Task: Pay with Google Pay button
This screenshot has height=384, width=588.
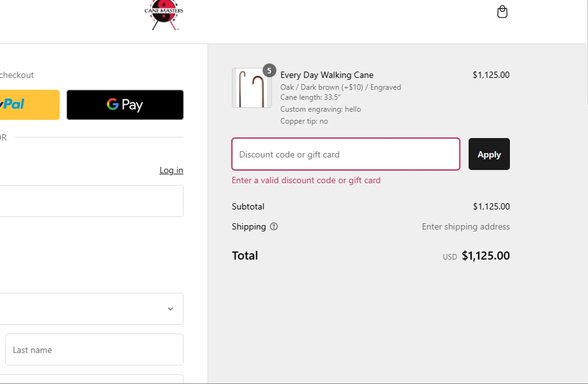Action: coord(125,105)
